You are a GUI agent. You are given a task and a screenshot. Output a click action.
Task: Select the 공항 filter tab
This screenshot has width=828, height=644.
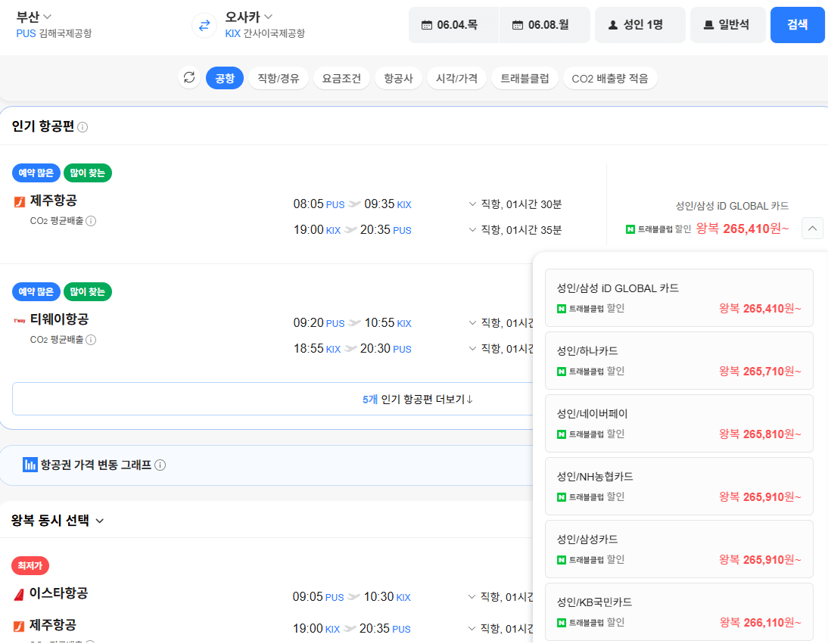click(224, 78)
